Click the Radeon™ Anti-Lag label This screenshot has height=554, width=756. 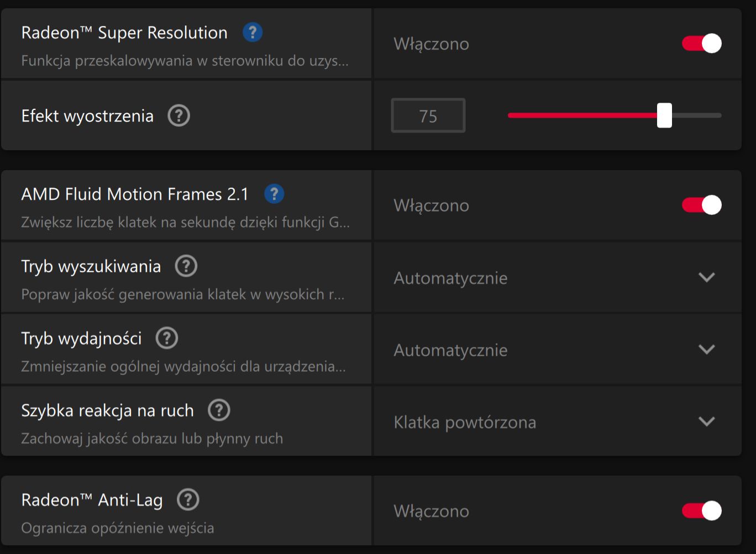click(x=92, y=500)
